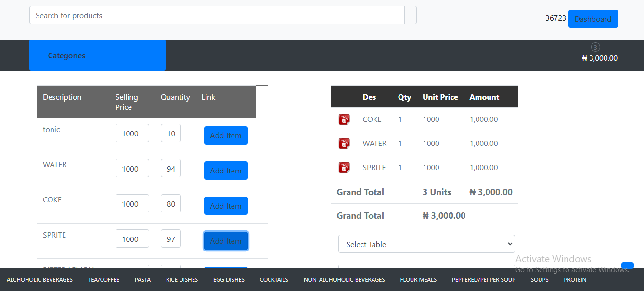
Task: Click Add Item for tonic
Action: coord(226,135)
